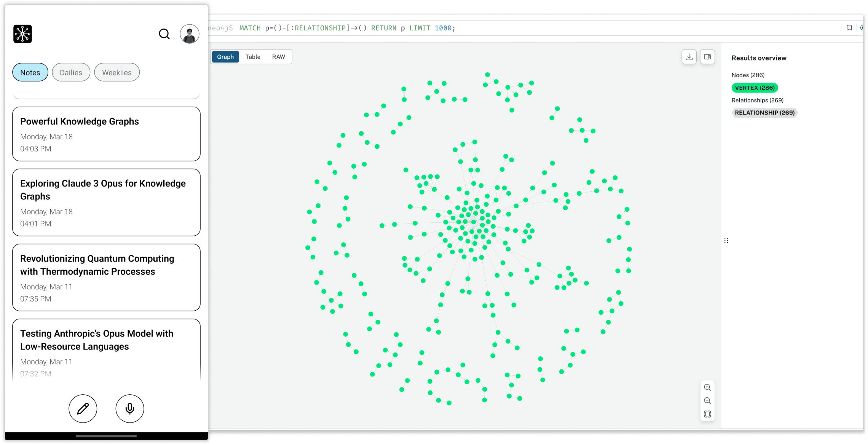Select the Notes filter pill
The height and width of the screenshot is (445, 868).
(30, 72)
